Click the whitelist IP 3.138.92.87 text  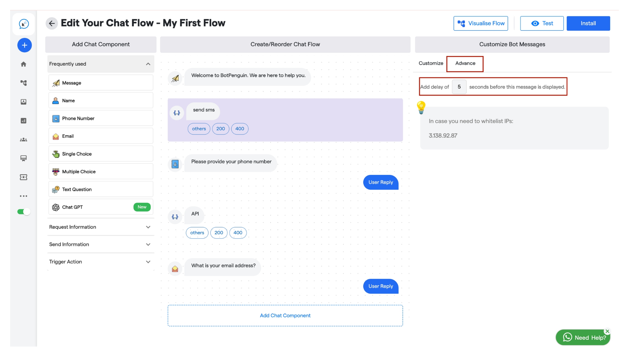point(443,136)
